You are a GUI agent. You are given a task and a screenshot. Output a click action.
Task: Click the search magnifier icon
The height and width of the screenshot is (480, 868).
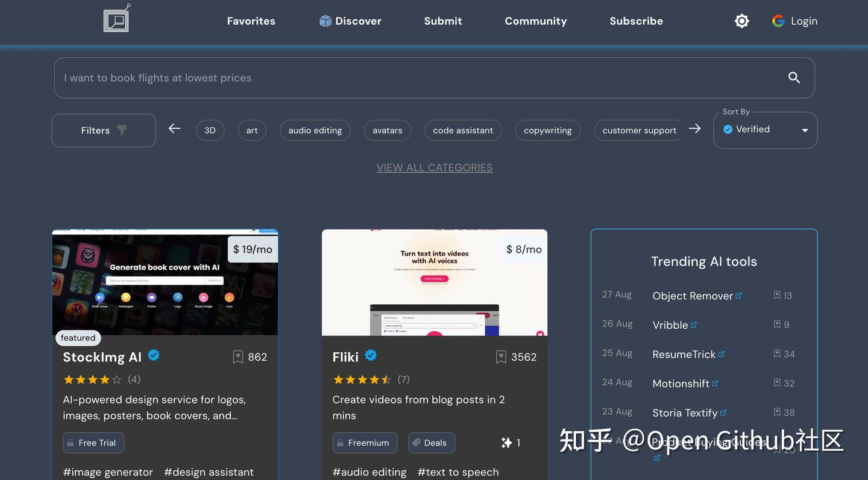pyautogui.click(x=794, y=77)
